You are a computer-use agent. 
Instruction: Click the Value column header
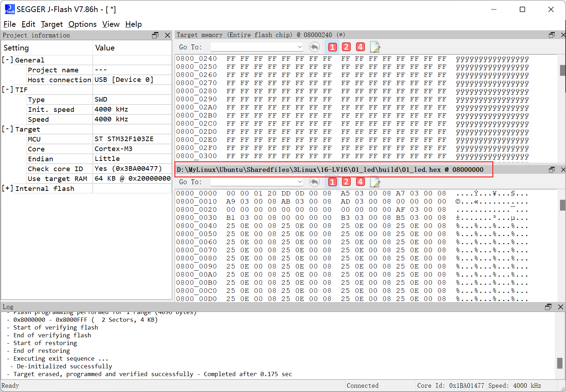tap(105, 48)
